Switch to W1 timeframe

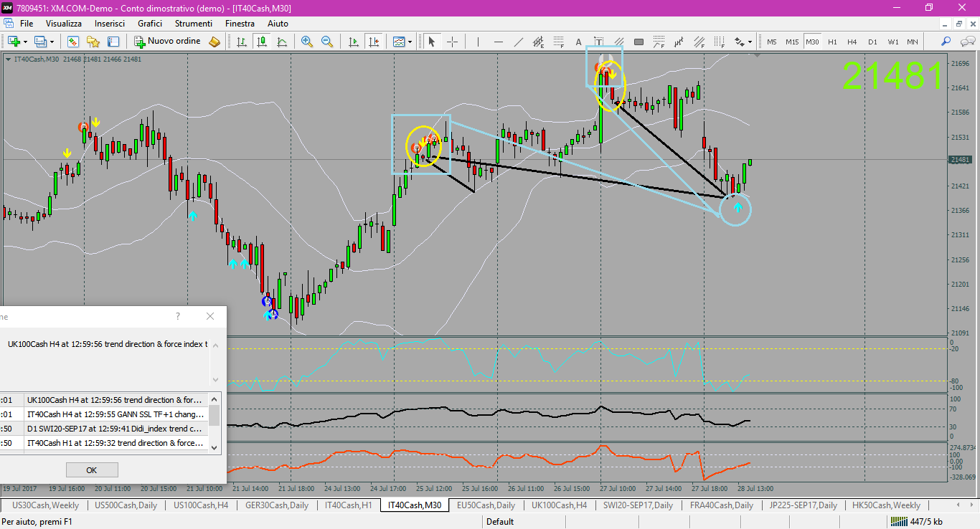[892, 42]
